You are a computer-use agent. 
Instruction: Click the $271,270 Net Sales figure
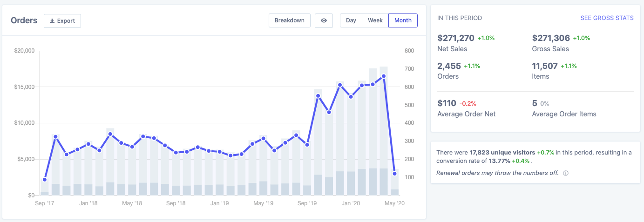point(456,38)
